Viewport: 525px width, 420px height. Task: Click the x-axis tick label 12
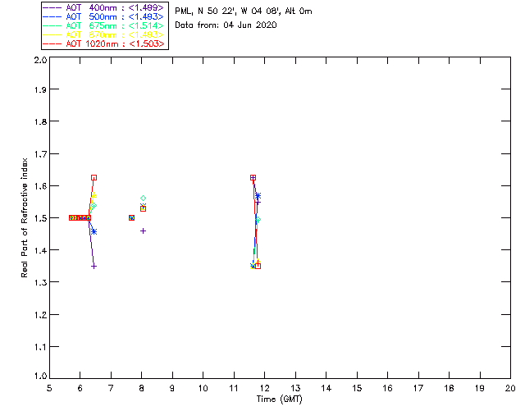coord(264,388)
